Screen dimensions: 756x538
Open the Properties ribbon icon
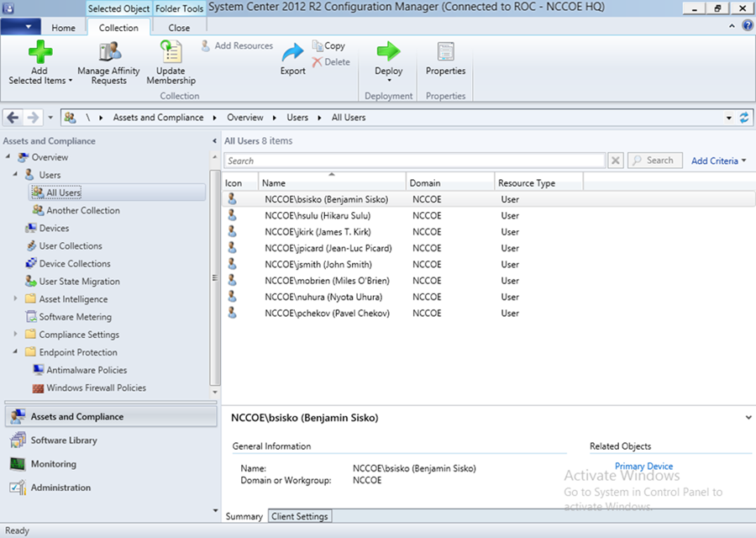point(445,51)
